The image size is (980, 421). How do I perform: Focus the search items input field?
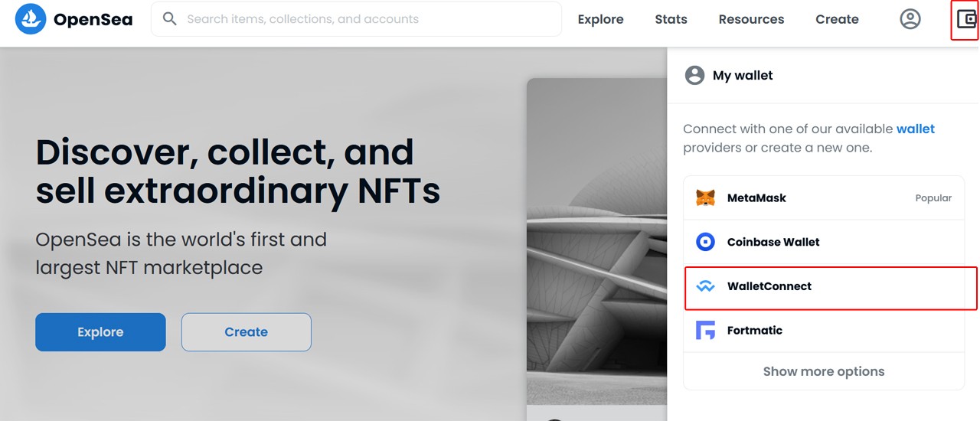367,19
